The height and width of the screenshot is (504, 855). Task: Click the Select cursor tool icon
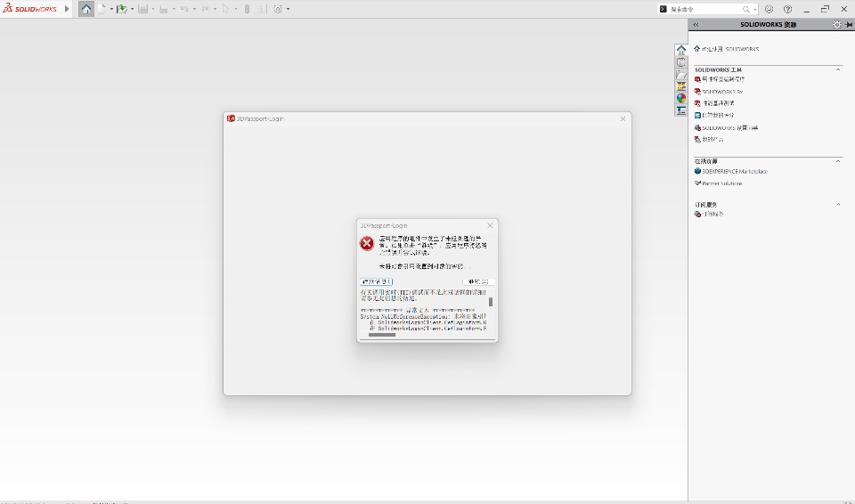225,9
